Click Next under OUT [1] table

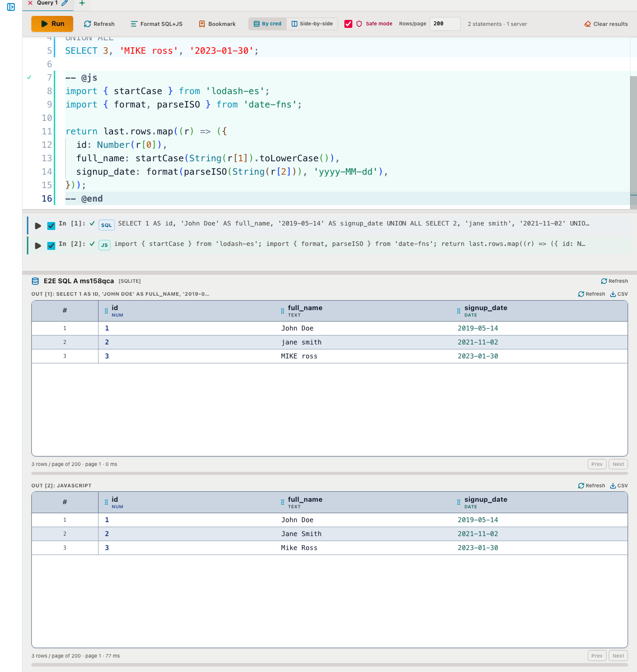tap(618, 464)
